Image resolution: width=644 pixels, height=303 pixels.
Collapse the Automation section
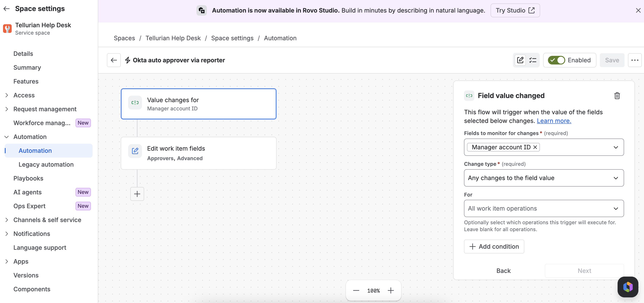[6, 137]
